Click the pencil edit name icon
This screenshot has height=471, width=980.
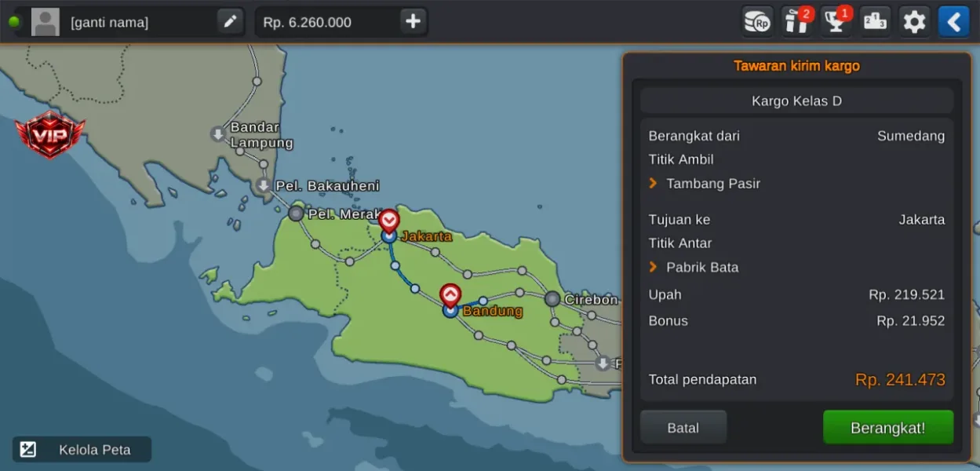(x=230, y=22)
